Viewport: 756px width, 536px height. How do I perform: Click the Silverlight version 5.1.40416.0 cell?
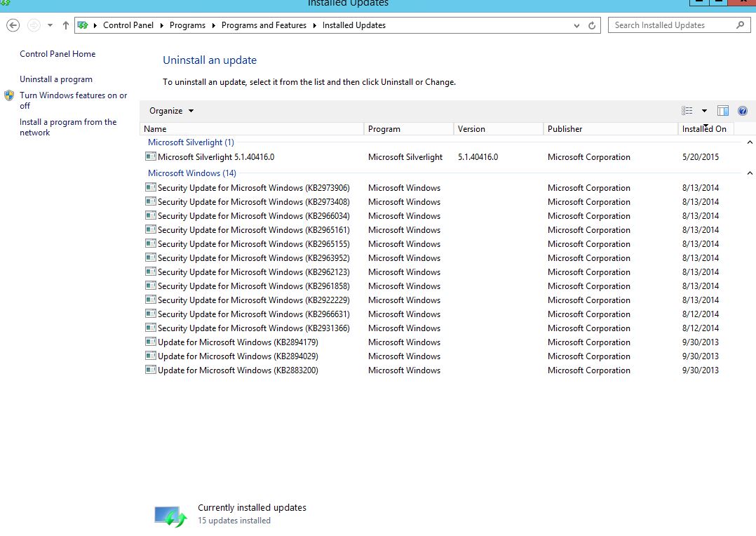coord(478,156)
